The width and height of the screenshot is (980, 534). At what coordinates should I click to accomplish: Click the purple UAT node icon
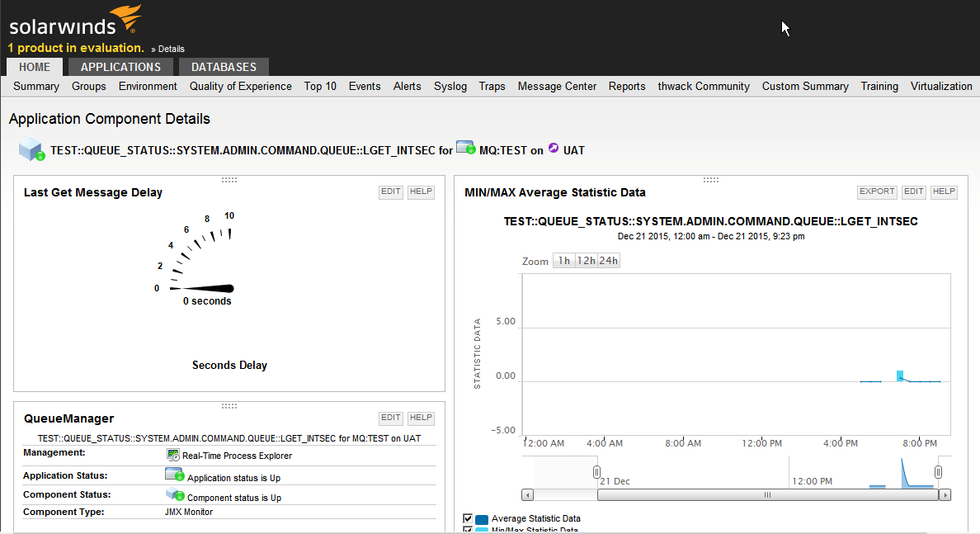click(x=553, y=149)
